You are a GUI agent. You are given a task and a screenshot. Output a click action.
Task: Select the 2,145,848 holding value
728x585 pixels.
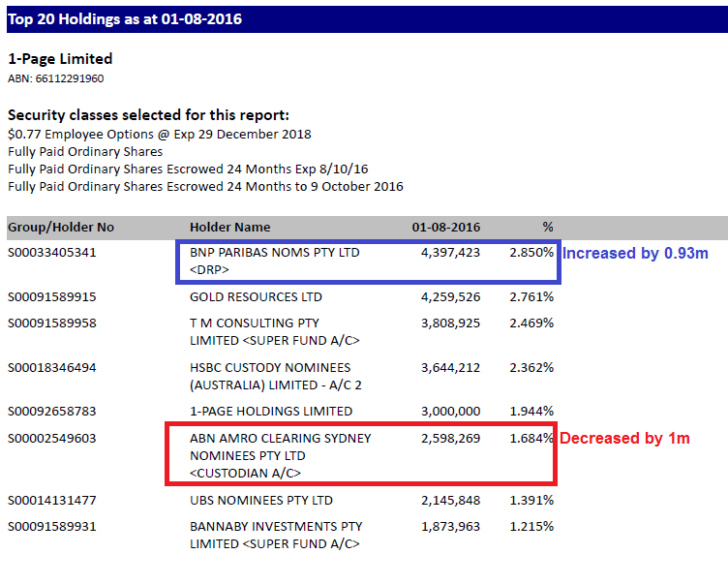(x=450, y=501)
